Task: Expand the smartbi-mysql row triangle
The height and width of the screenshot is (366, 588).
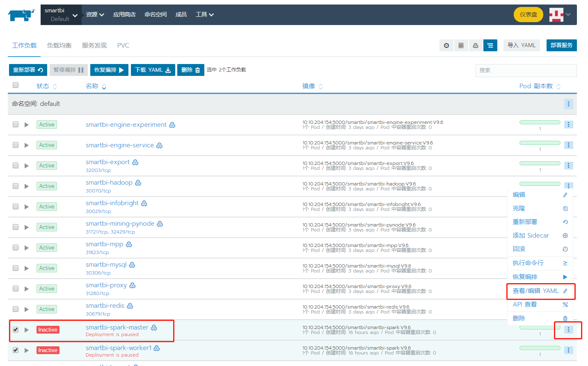Action: tap(27, 268)
